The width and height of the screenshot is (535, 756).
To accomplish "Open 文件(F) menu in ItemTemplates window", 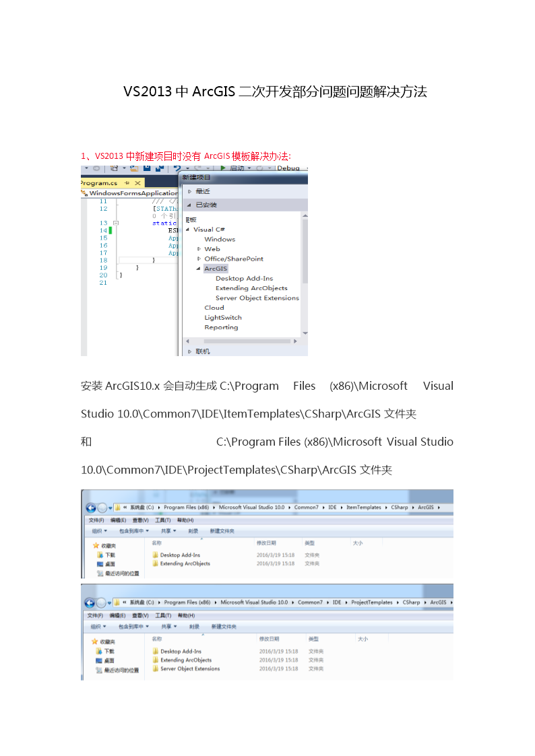I will (x=96, y=520).
